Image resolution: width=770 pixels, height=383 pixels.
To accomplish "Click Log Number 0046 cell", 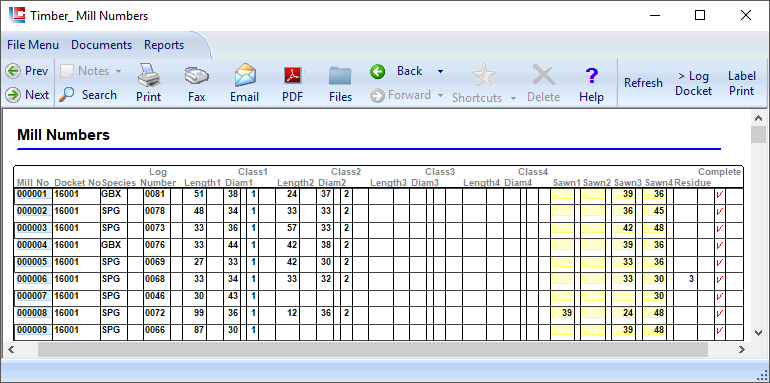I will [155, 297].
